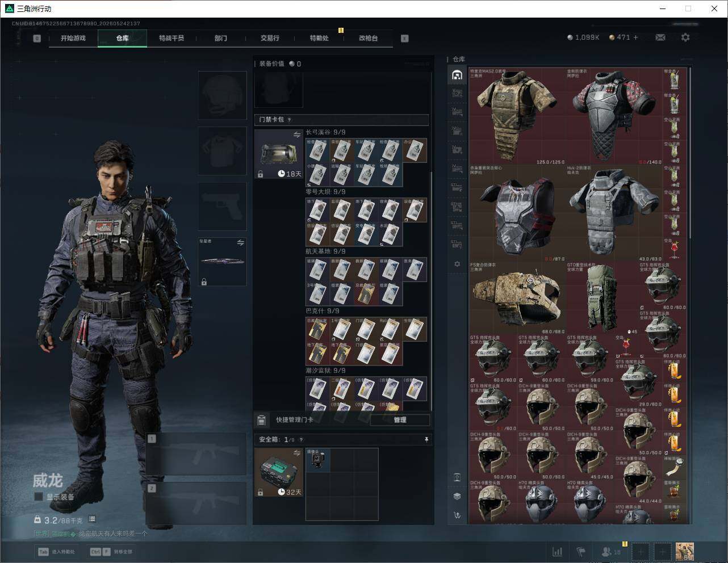The image size is (728, 563).
Task: Click the 管理 button for keycards
Action: (400, 420)
